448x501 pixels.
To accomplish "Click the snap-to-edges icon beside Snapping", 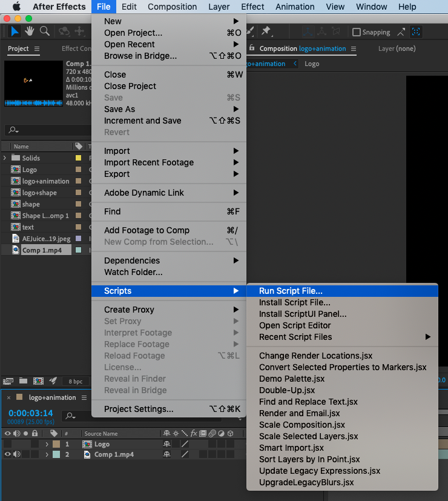I will (401, 32).
